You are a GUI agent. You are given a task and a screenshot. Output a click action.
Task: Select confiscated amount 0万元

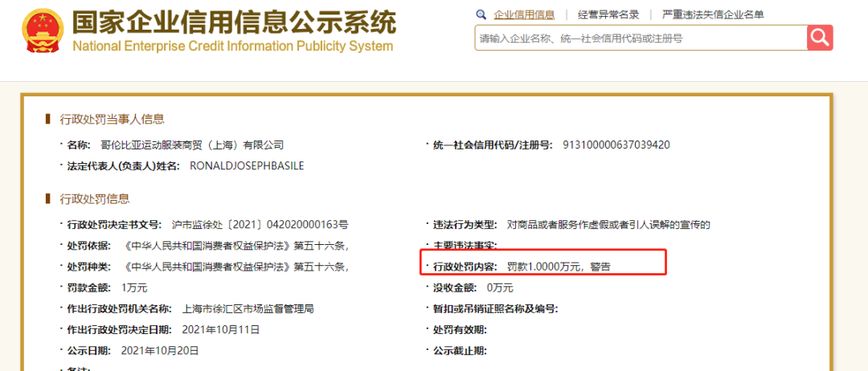tap(500, 287)
